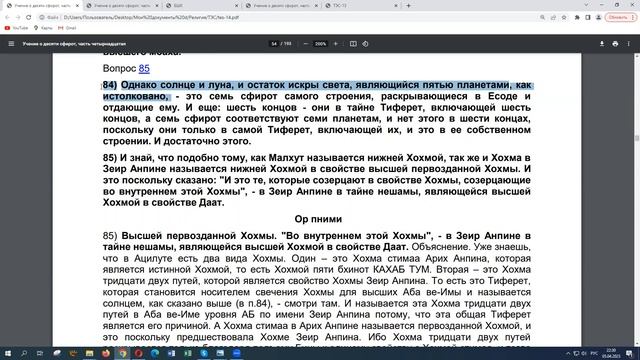This screenshot has height=360, width=640.
Task: Share this page via address bar icon
Action: point(553,18)
